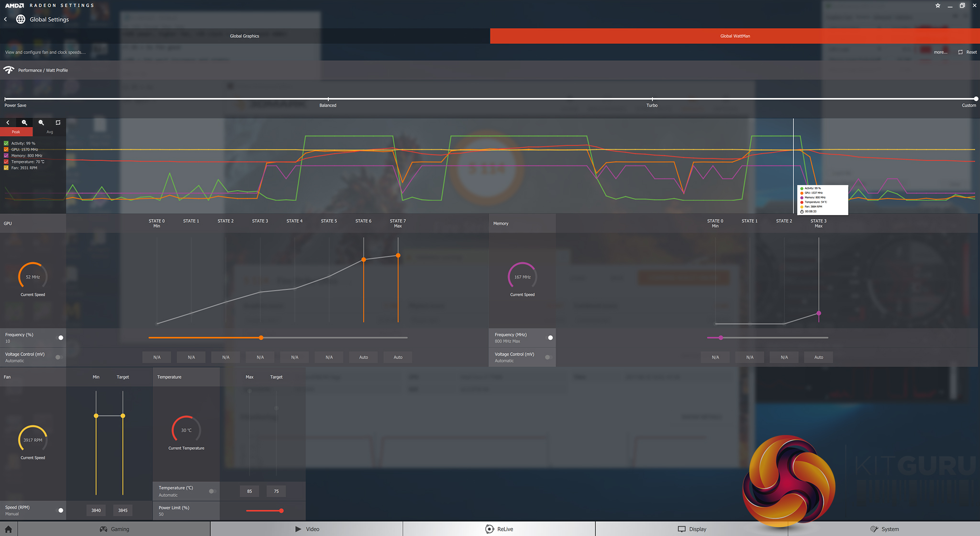Click the zoom in magnifier on graph
The image size is (980, 536).
click(24, 123)
